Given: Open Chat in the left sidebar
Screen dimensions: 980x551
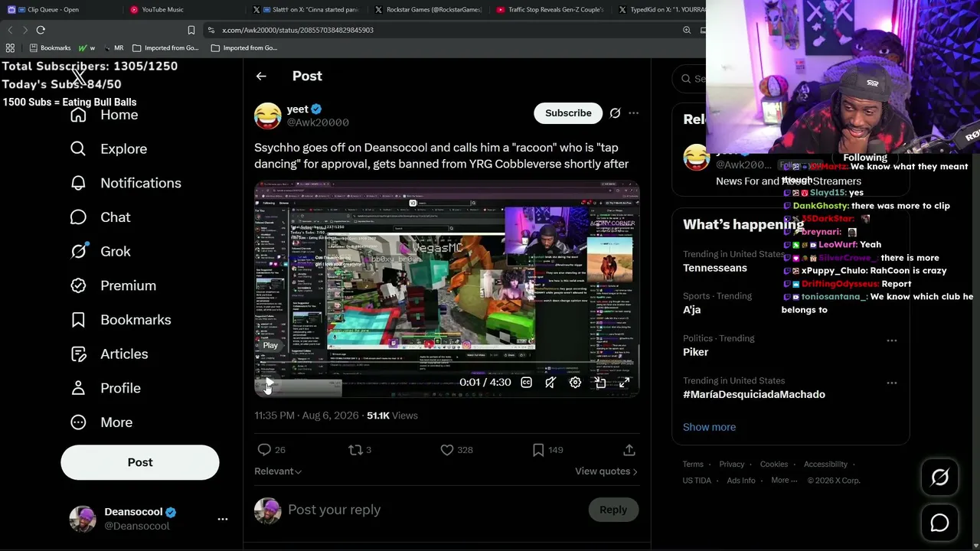Looking at the screenshot, I should click(100, 217).
